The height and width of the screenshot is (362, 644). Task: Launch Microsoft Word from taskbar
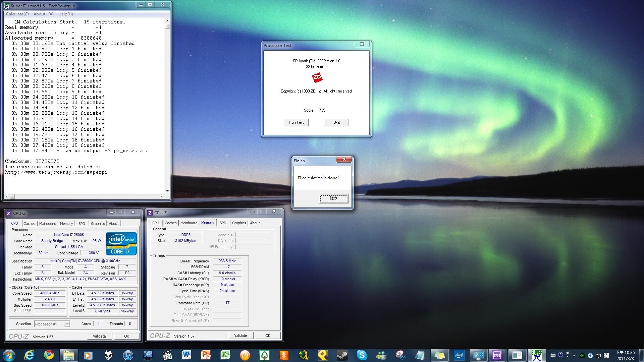tap(186, 355)
